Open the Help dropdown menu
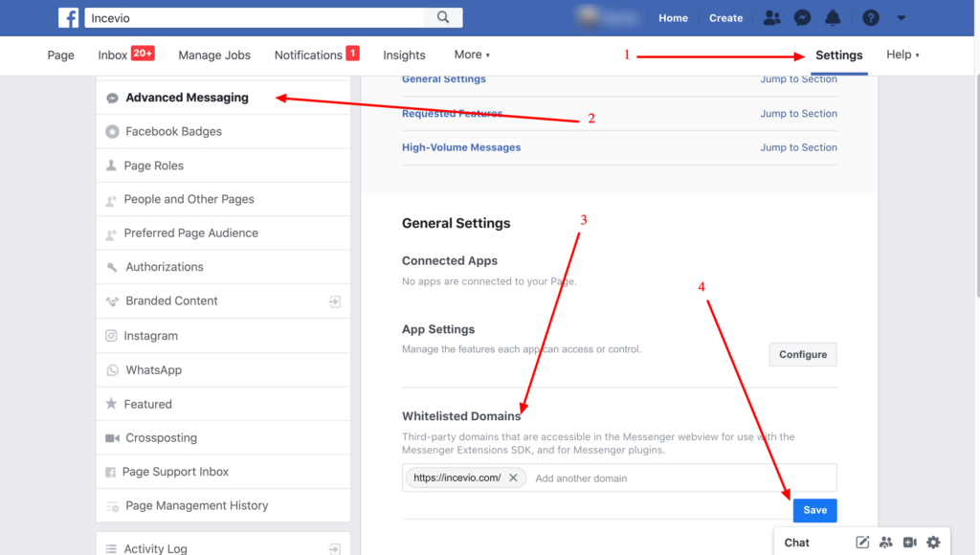This screenshot has width=980, height=555. [x=902, y=55]
